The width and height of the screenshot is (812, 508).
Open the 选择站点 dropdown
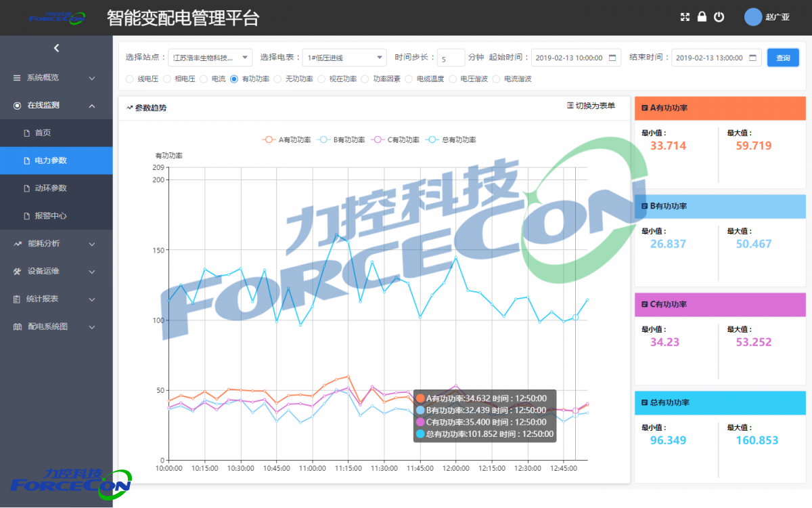(x=210, y=58)
